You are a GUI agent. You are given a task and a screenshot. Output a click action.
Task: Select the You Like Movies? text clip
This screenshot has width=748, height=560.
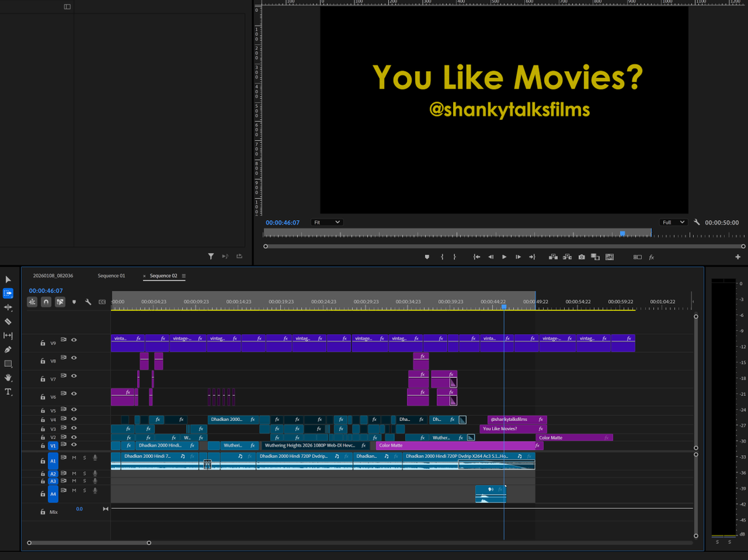513,429
